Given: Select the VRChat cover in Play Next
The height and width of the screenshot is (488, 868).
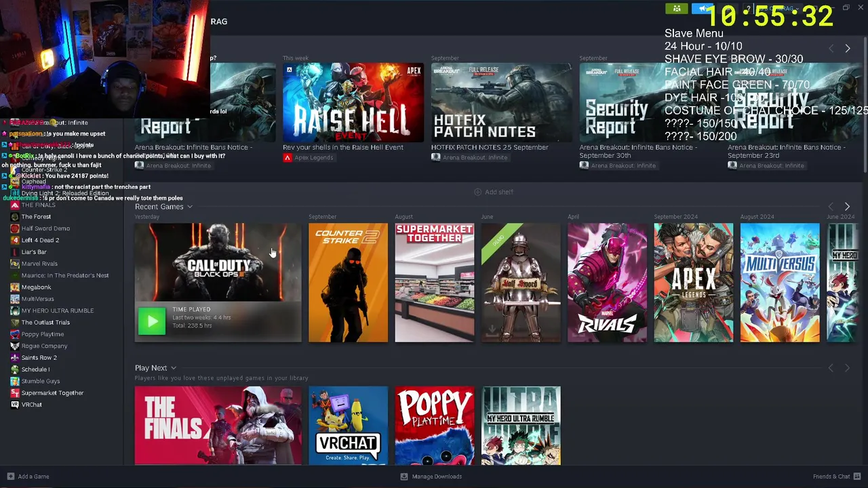Looking at the screenshot, I should point(348,426).
